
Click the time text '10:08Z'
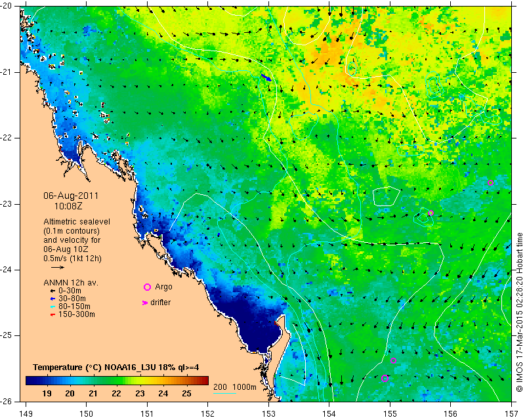pyautogui.click(x=68, y=206)
